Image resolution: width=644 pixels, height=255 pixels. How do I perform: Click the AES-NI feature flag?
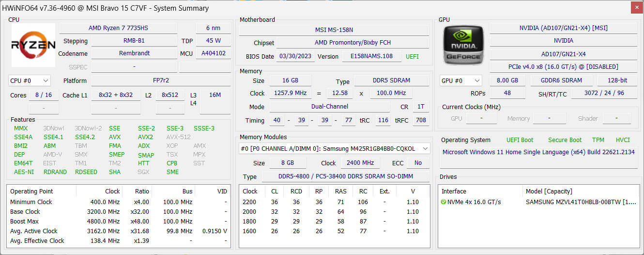(24, 172)
